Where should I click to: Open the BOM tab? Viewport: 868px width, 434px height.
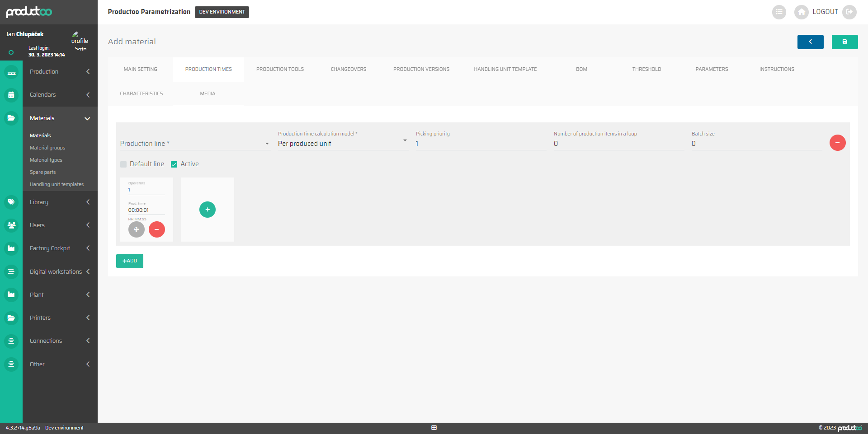tap(581, 69)
